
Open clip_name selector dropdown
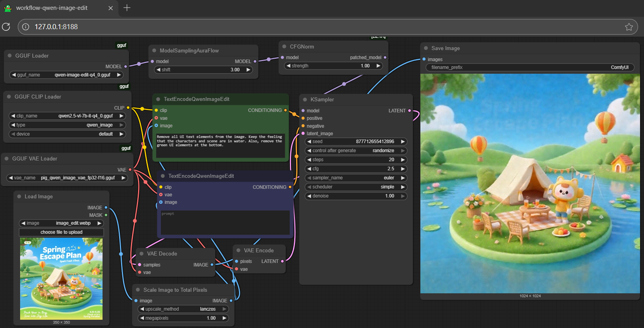67,116
